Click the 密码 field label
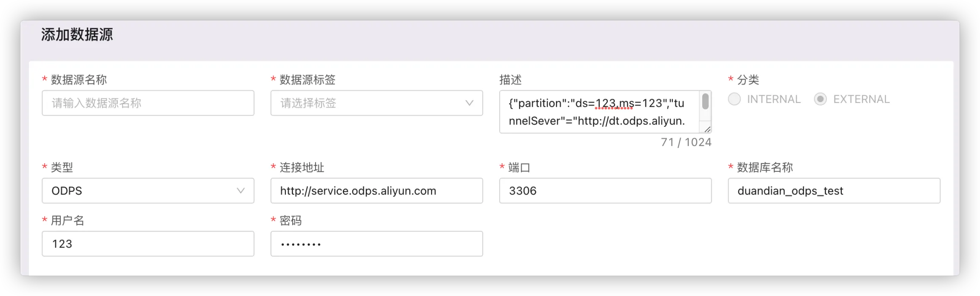 pos(291,220)
